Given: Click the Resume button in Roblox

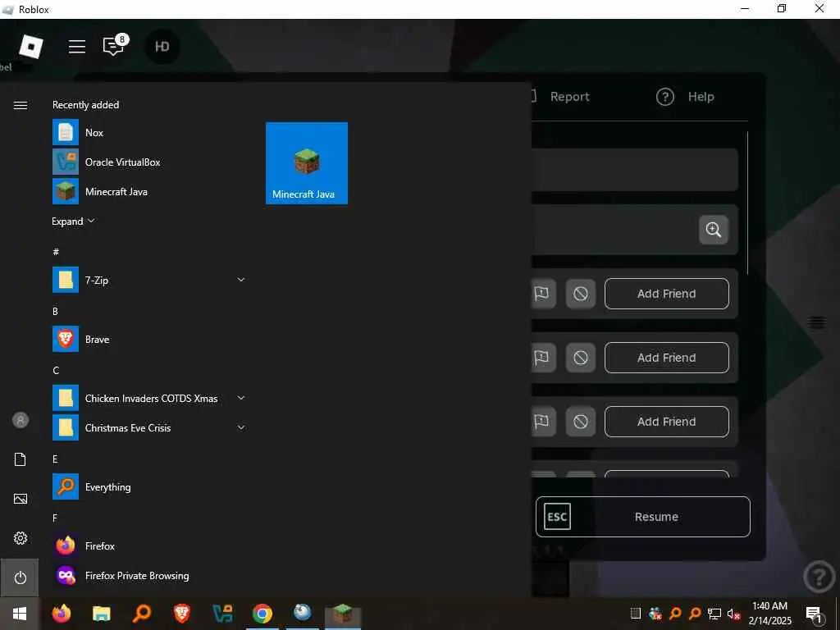Looking at the screenshot, I should tap(643, 517).
